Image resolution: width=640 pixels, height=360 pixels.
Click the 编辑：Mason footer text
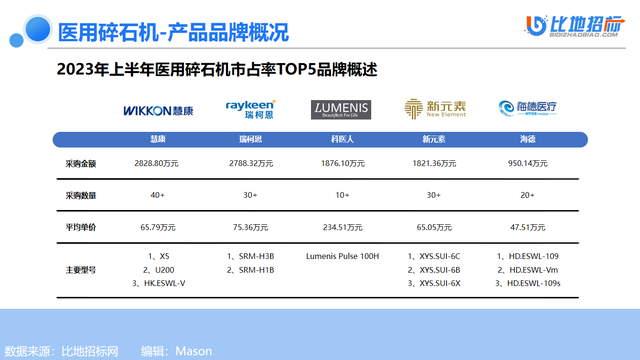tap(176, 351)
